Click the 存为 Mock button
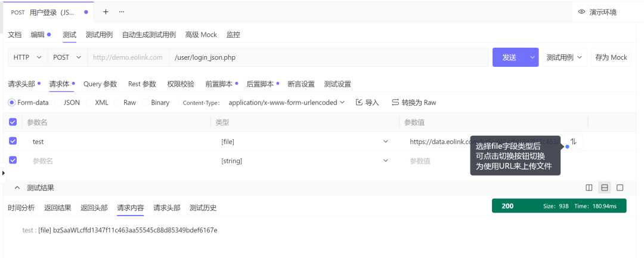The width and height of the screenshot is (644, 258). [x=611, y=57]
